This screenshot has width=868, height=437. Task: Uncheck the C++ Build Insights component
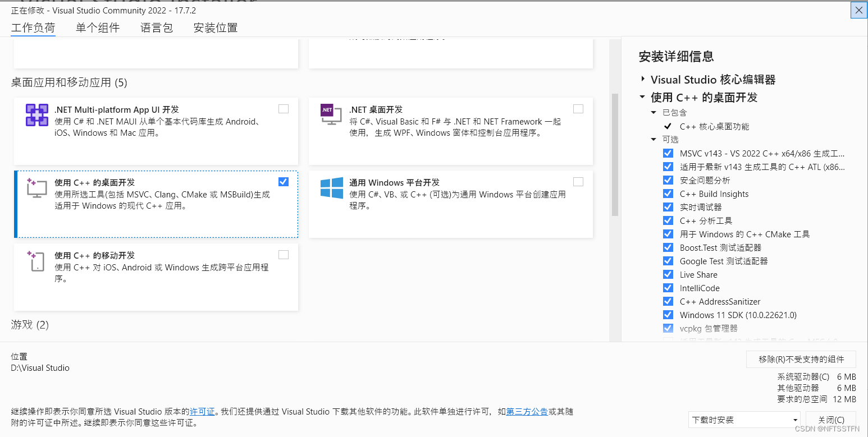point(668,194)
